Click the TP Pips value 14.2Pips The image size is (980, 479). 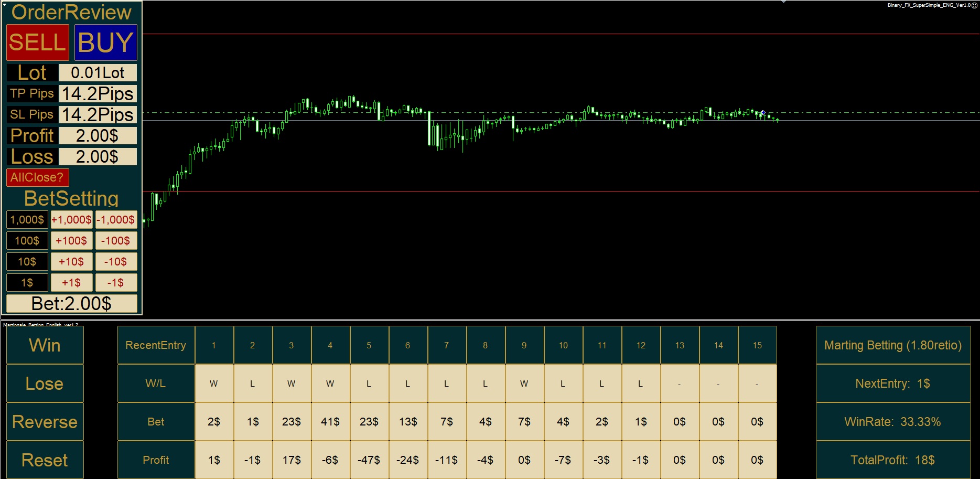coord(98,93)
